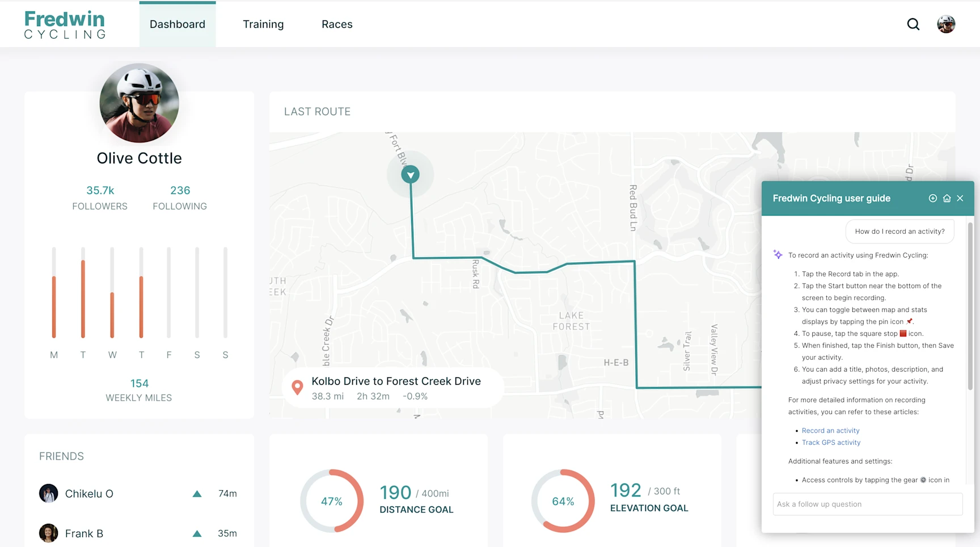Click the home icon in user guide header
This screenshot has height=547, width=980.
(x=947, y=198)
